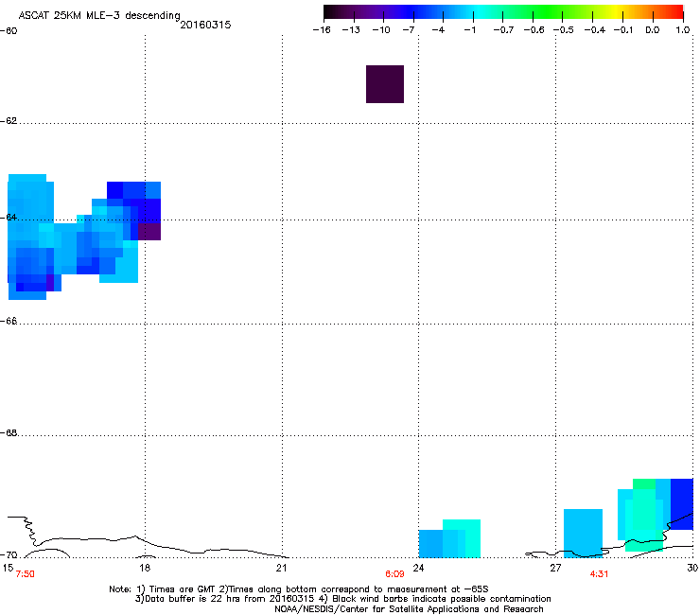700x615 pixels.
Task: Click the red overpass time 4:31
Action: coord(599,574)
